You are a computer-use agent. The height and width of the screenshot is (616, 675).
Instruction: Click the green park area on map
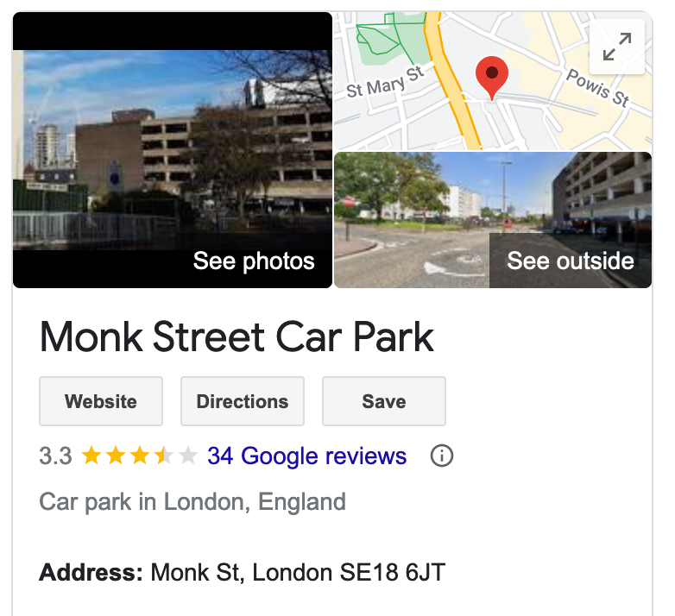[389, 40]
